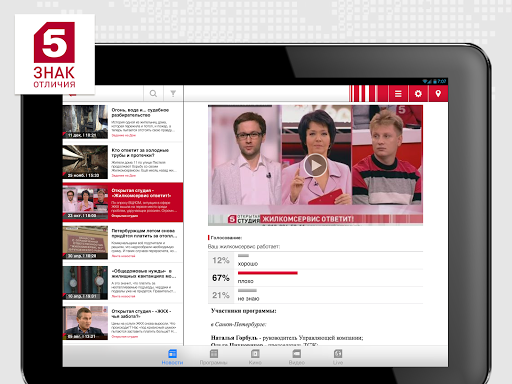
Task: Open the fire and water news item
Action: click(122, 122)
